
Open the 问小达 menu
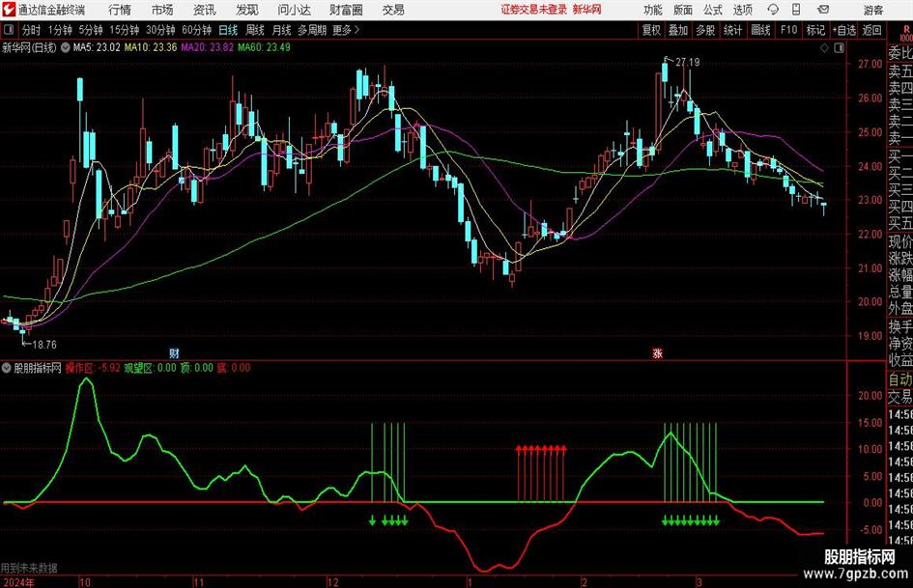tap(294, 10)
